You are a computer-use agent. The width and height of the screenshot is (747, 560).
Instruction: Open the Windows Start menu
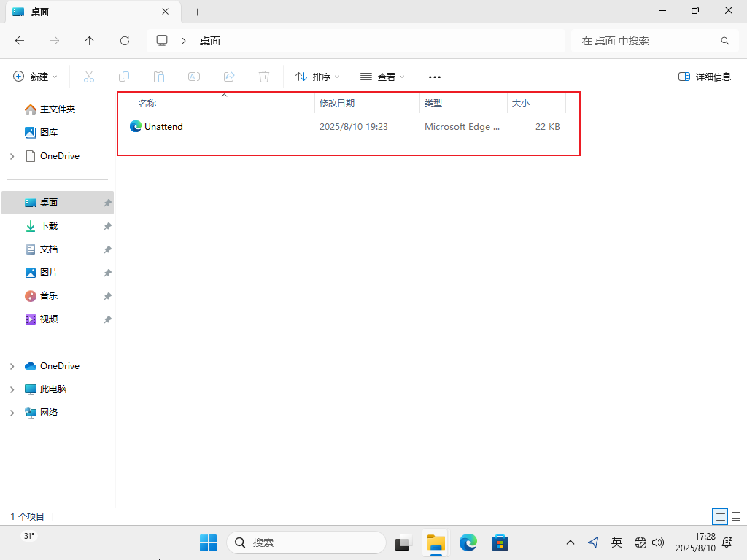point(208,542)
